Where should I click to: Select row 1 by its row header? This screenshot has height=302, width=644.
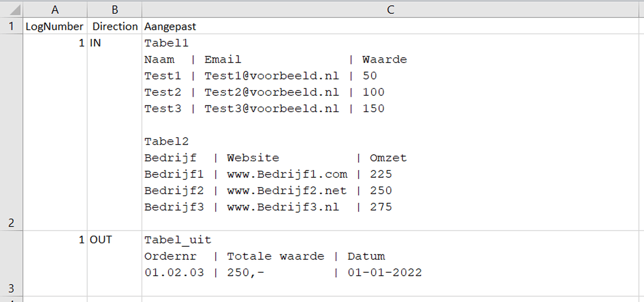click(11, 26)
